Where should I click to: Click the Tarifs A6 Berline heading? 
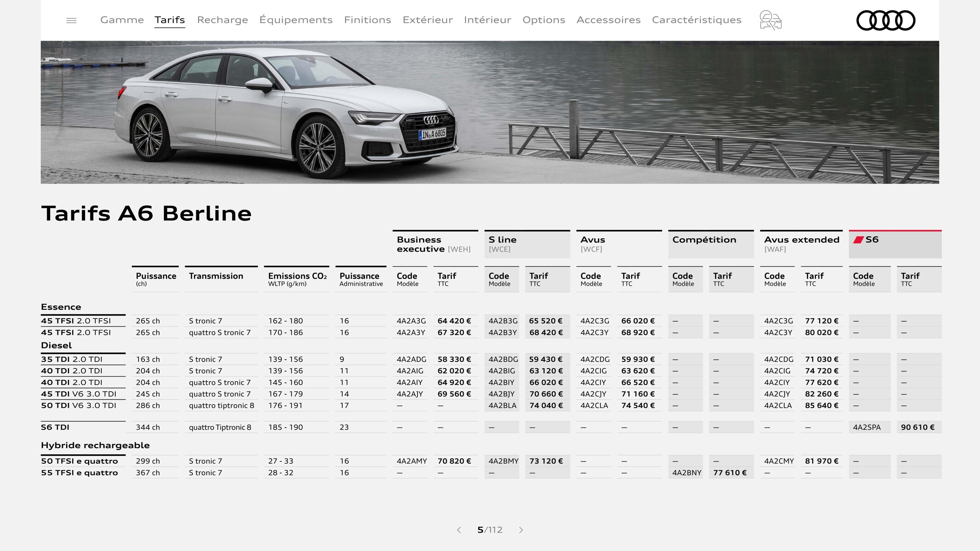pyautogui.click(x=147, y=214)
